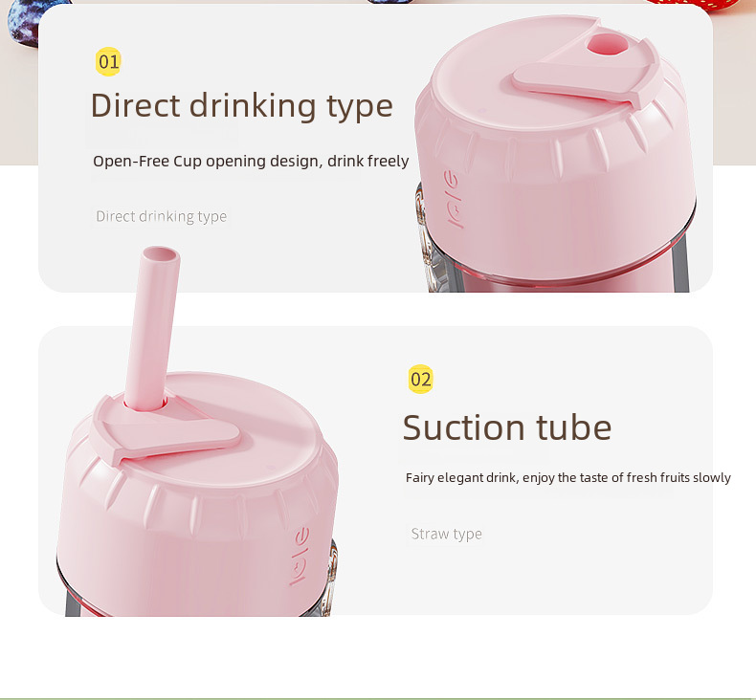Click the "Direct drinking type" large heading

click(241, 106)
